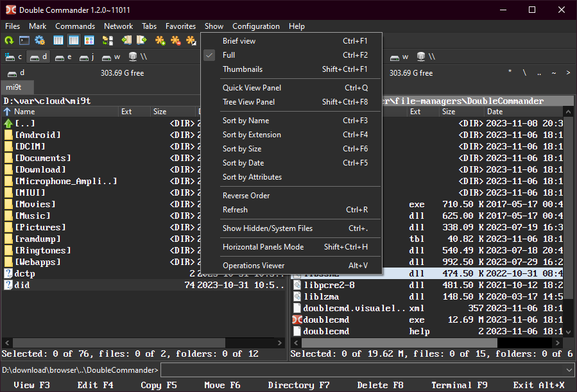
Task: Click the unselect group minus icon
Action: pos(176,40)
